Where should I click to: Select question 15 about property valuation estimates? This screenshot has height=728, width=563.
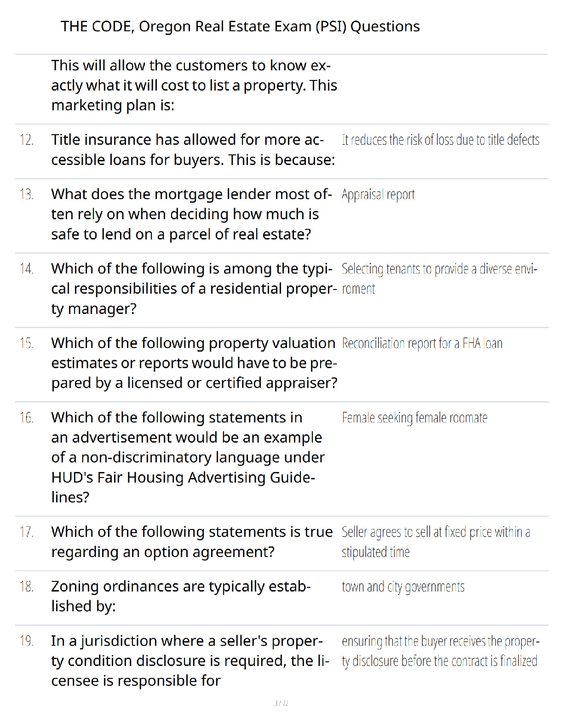(x=194, y=363)
